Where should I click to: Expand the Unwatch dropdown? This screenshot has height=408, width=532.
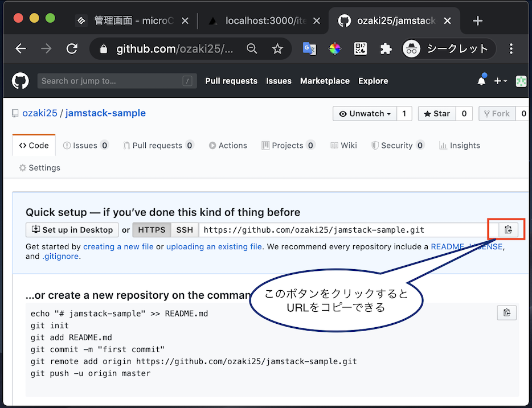(365, 113)
